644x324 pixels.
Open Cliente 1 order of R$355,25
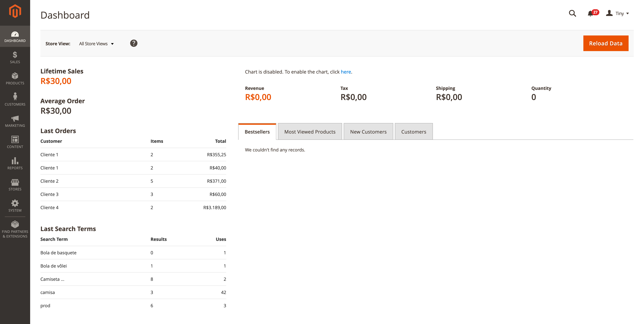pyautogui.click(x=133, y=155)
